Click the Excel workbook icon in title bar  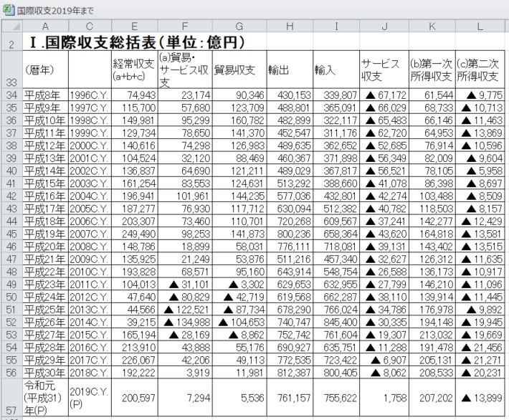[x=9, y=10]
